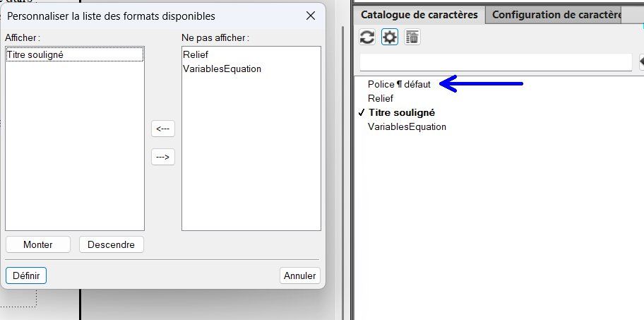The height and width of the screenshot is (320, 644).
Task: Click the black arrow beside search field
Action: 641,62
